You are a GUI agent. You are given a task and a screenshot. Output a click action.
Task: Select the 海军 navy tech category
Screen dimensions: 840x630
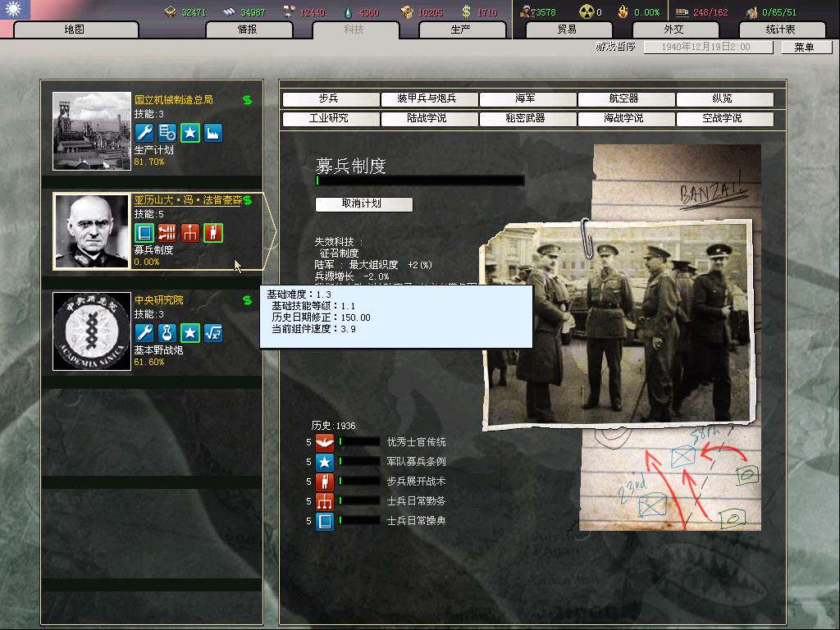[x=527, y=99]
